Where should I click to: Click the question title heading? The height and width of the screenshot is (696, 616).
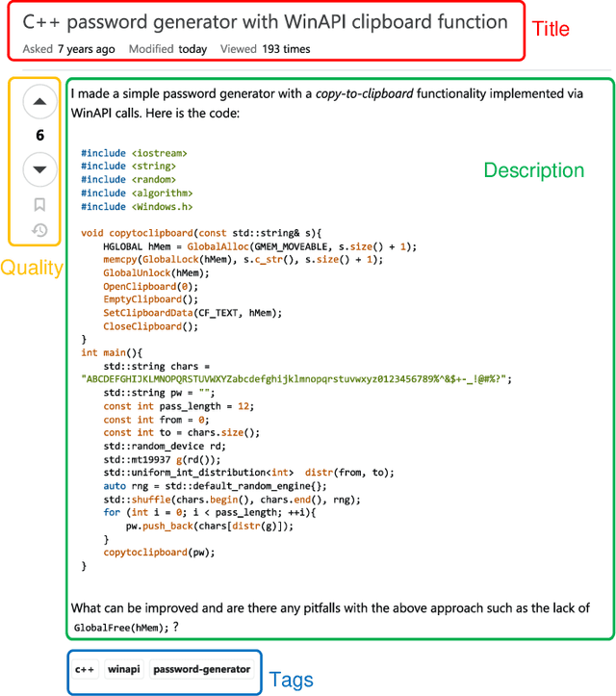(x=265, y=22)
